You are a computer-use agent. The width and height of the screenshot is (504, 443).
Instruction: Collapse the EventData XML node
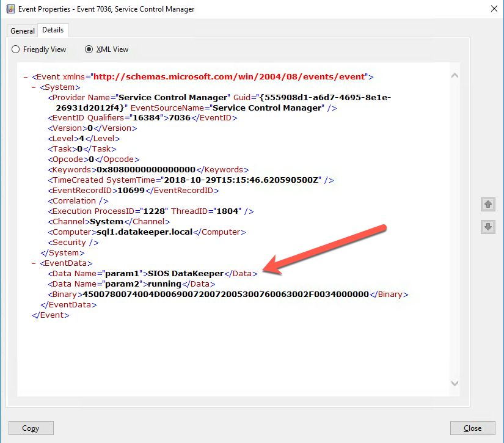(34, 263)
